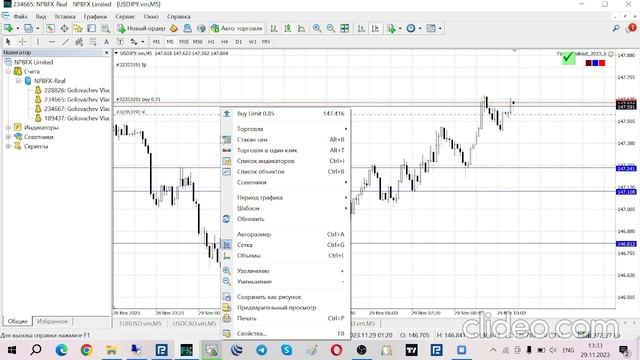Expand the Индикаторы tree node
The width and height of the screenshot is (640, 360).
(x=8, y=128)
